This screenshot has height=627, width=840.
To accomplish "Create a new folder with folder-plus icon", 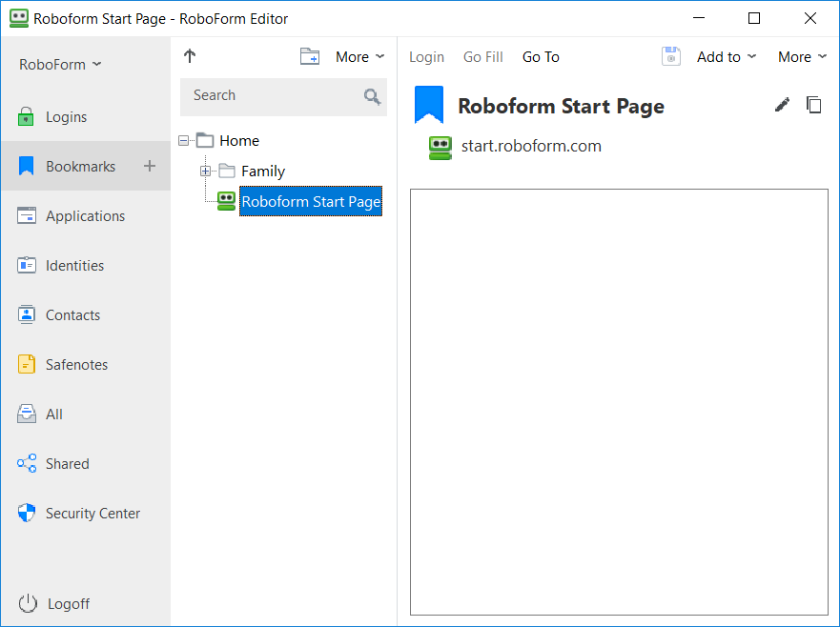I will [310, 56].
